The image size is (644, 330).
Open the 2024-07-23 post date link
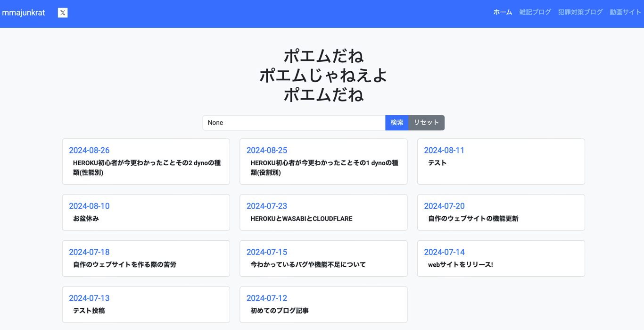[267, 206]
